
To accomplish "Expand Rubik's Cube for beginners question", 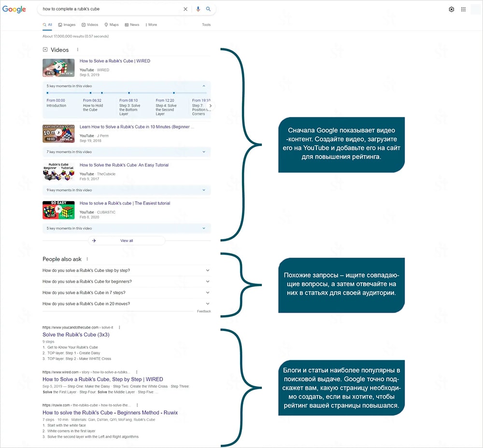I will coord(126,281).
